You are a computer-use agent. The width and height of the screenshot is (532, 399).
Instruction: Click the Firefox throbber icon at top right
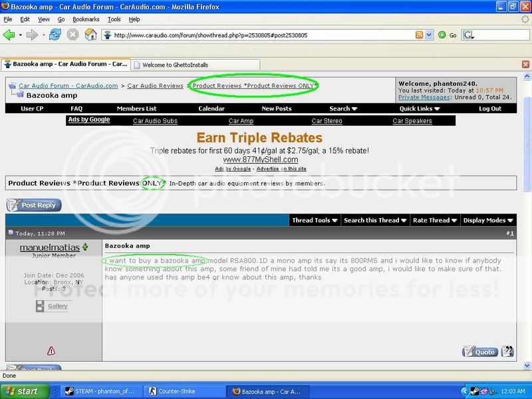click(525, 19)
